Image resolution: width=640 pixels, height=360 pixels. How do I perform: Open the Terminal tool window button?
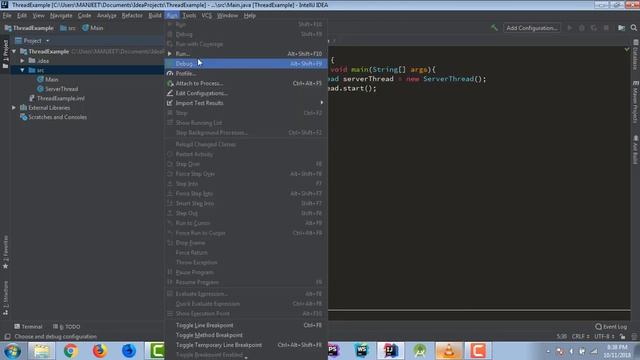click(x=28, y=327)
